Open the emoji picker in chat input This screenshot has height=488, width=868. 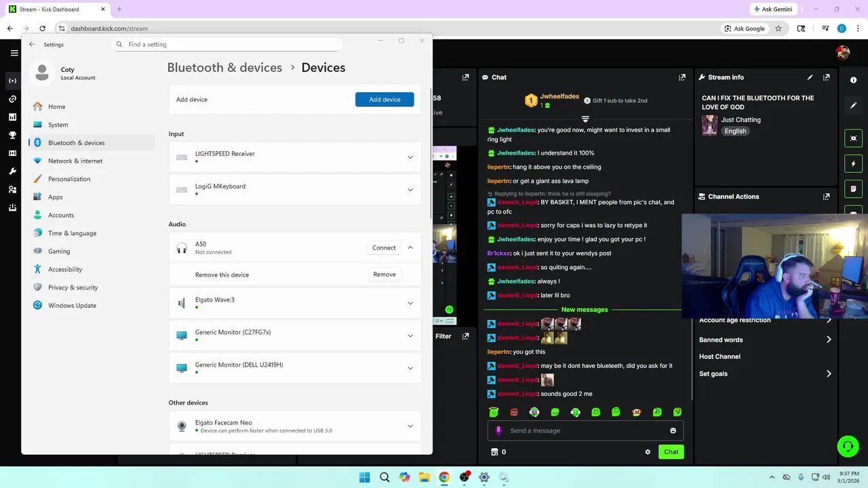point(673,430)
